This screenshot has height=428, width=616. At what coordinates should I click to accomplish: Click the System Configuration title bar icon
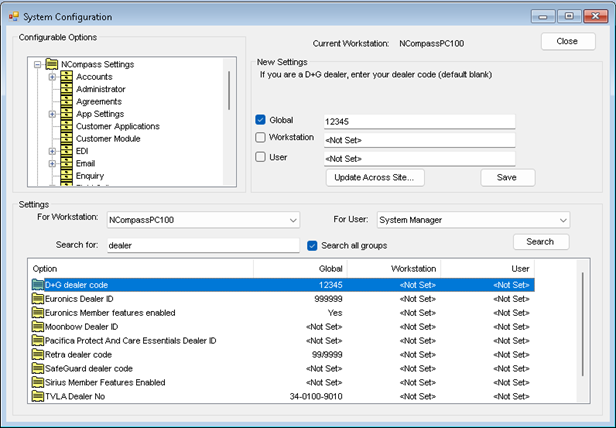14,17
